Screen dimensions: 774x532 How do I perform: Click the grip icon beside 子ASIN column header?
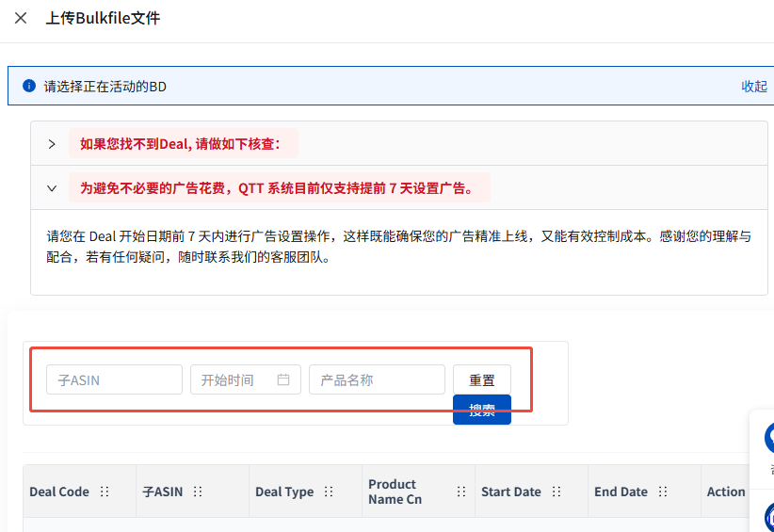tap(199, 492)
